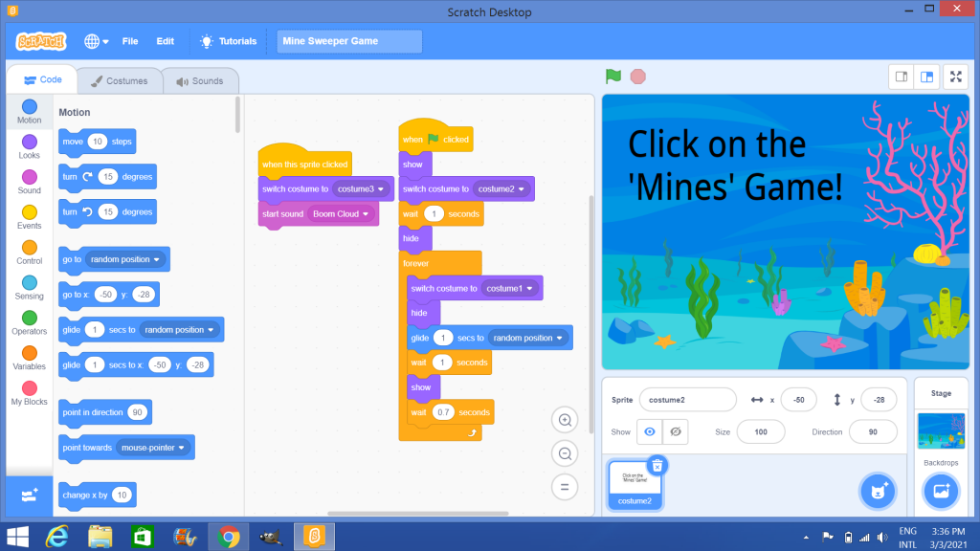This screenshot has height=551, width=980.
Task: Zoom out on the code workspace
Action: (x=565, y=453)
